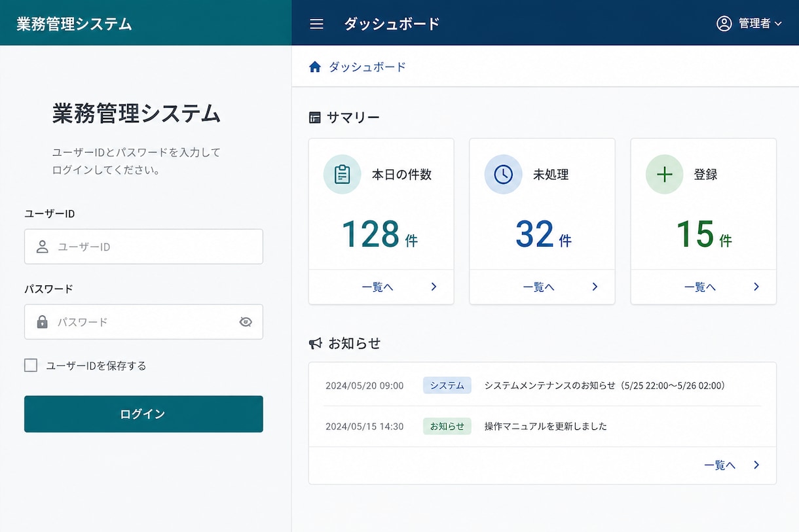Click the ログイン button
The image size is (799, 532).
(143, 414)
